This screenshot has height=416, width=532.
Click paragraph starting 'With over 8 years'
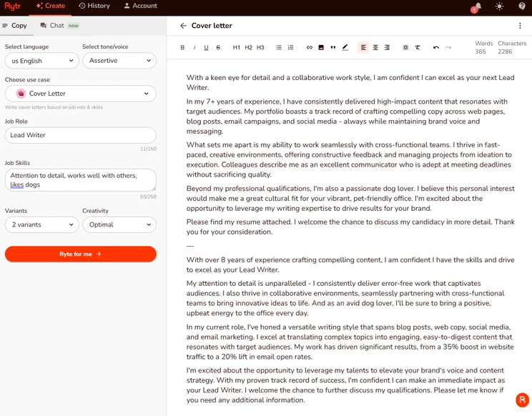350,264
